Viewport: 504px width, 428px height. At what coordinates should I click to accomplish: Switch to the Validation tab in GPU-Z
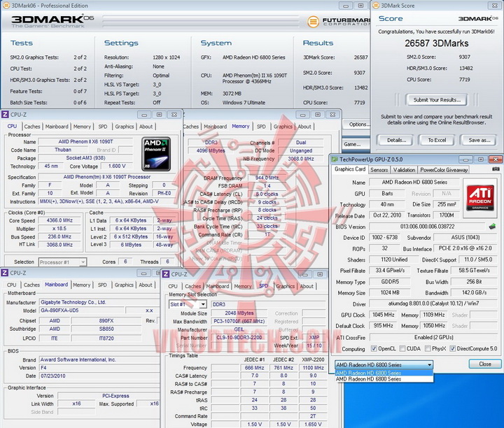pyautogui.click(x=404, y=170)
